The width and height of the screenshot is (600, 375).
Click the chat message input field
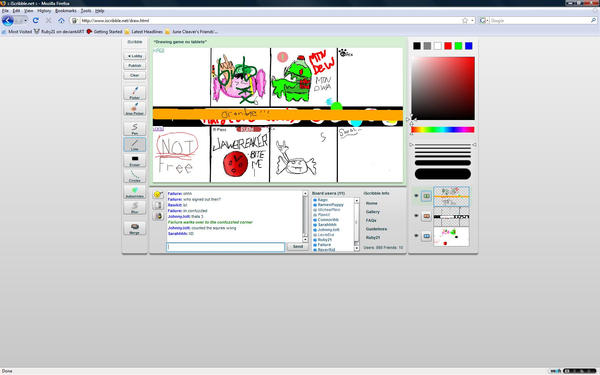[x=226, y=247]
